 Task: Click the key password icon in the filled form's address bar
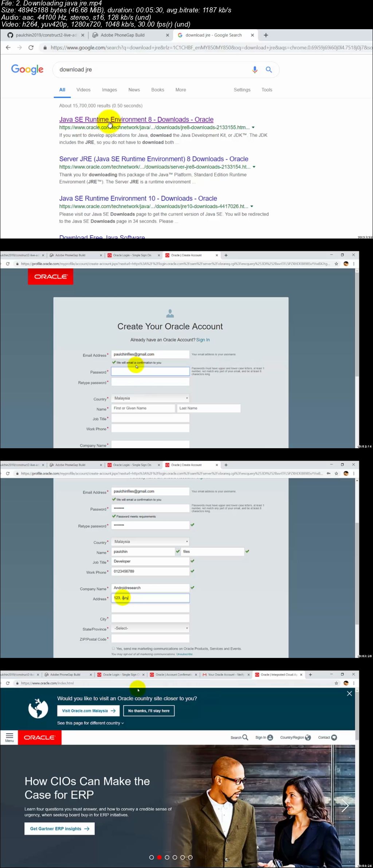pyautogui.click(x=329, y=473)
